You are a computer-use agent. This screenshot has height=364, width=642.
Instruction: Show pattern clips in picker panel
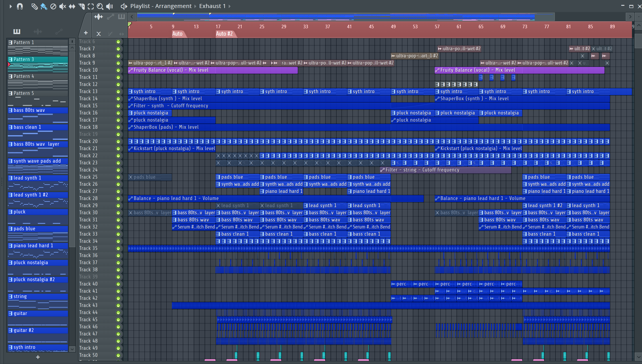coord(17,31)
